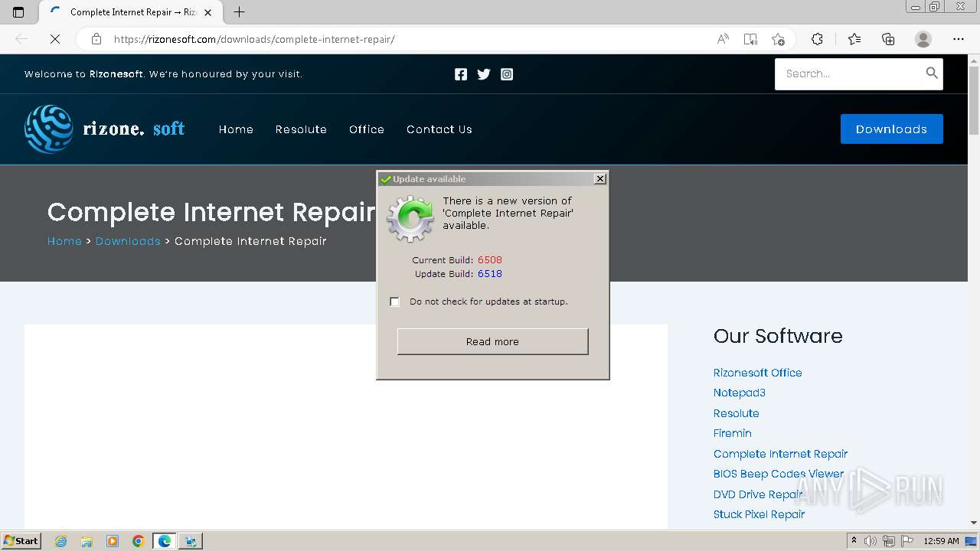Click the Rizonesoft globe logo
Image resolution: width=980 pixels, height=551 pixels.
[x=49, y=129]
